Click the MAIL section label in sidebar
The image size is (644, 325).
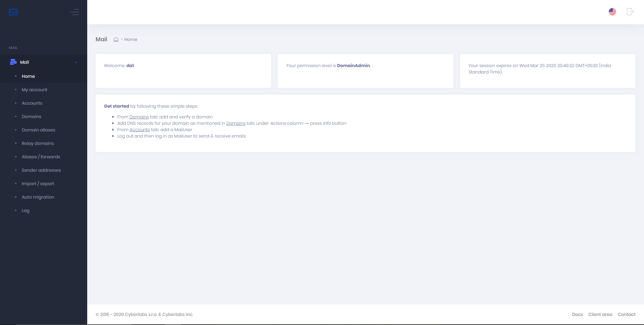(x=13, y=48)
